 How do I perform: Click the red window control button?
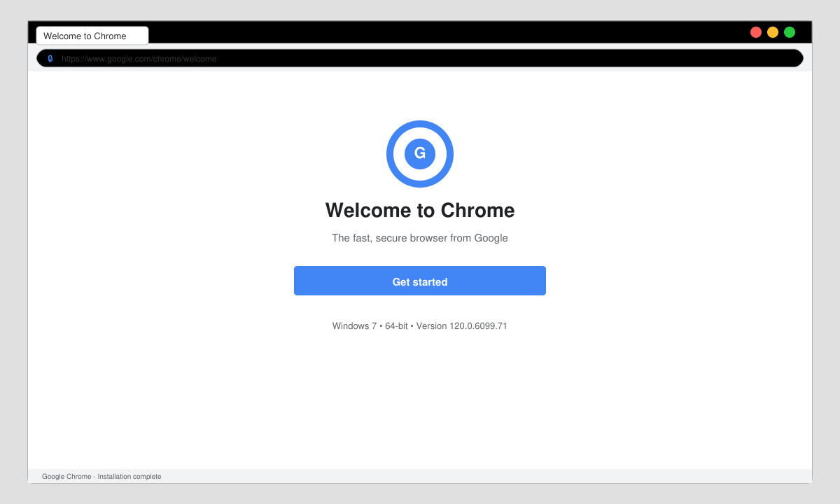pos(756,32)
